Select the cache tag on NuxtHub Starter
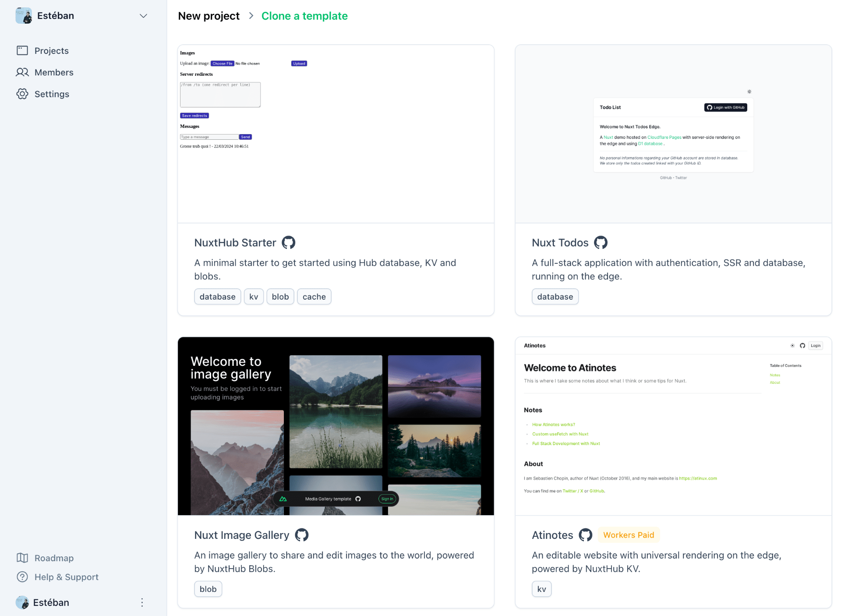Screen dimensions: 841x616 pyautogui.click(x=314, y=296)
